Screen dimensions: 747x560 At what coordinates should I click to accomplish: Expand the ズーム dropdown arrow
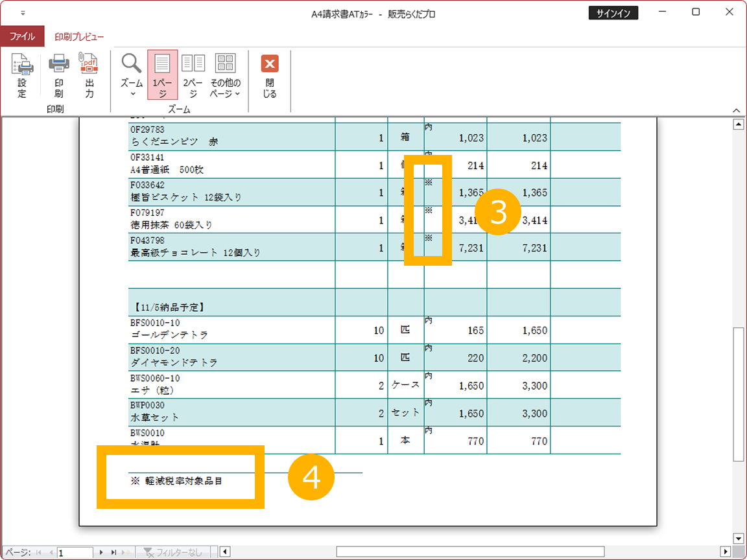pyautogui.click(x=132, y=94)
